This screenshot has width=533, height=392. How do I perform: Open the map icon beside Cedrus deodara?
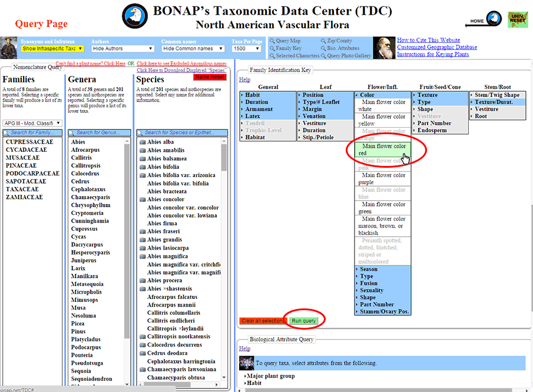click(x=143, y=353)
